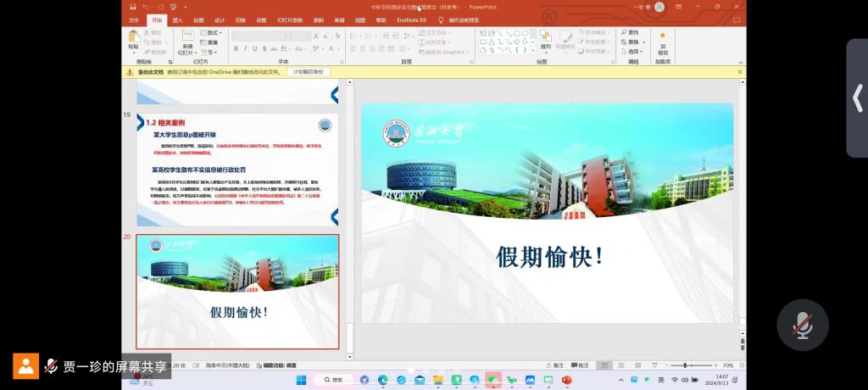Click the 计划刷新备份 button in notification bar
The width and height of the screenshot is (868, 390).
309,72
